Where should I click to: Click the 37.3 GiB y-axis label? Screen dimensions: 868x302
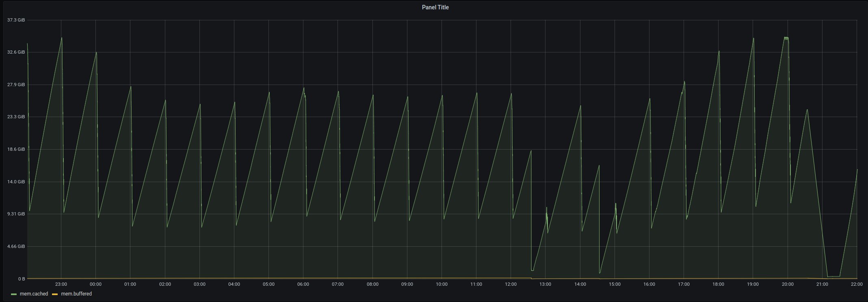tap(16, 20)
